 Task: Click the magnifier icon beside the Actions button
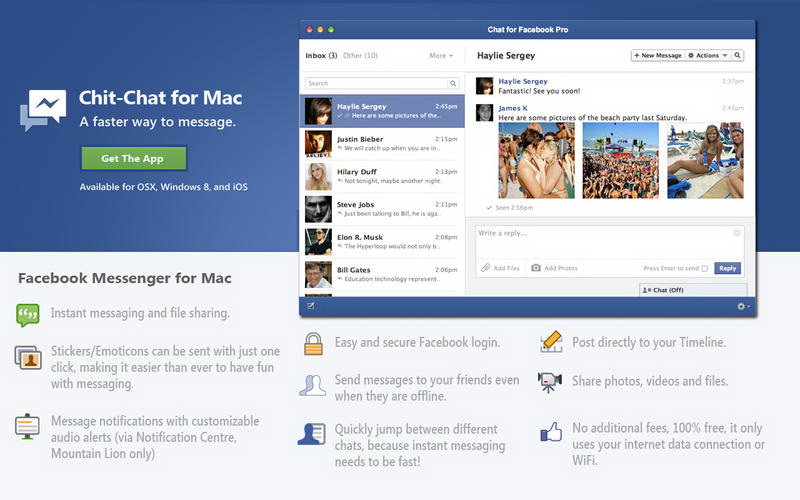point(738,56)
